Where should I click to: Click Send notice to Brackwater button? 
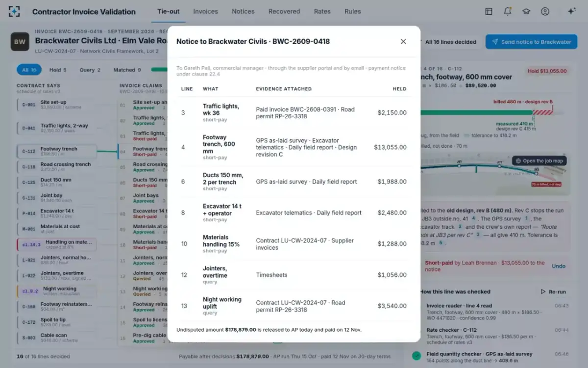click(531, 42)
